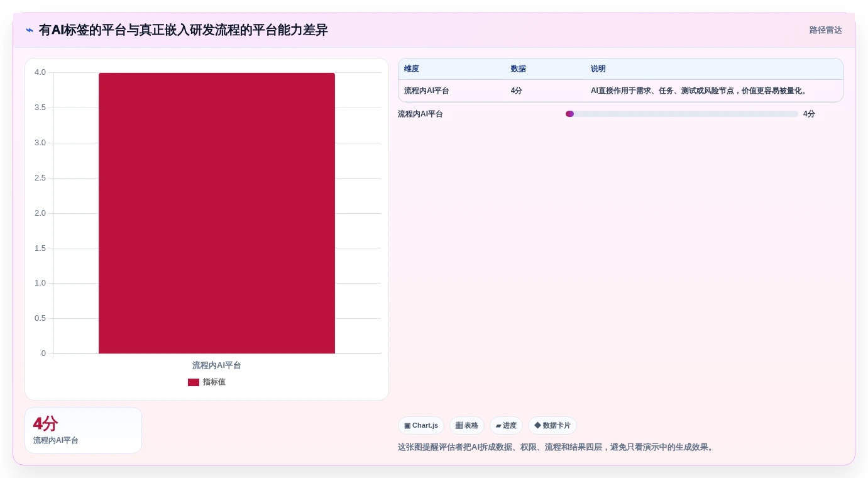Click the 流程内AI平台 x-axis label
This screenshot has height=478, width=868.
point(217,365)
